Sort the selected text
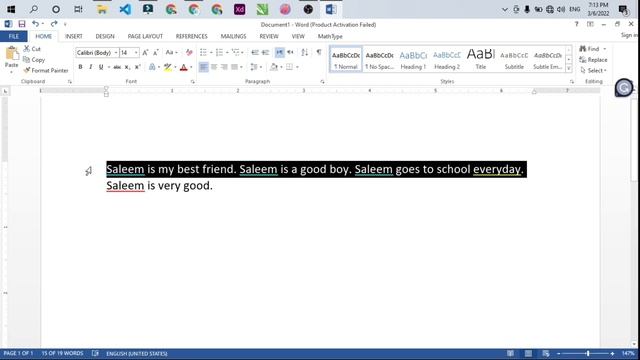640x360 pixels. tap(304, 53)
